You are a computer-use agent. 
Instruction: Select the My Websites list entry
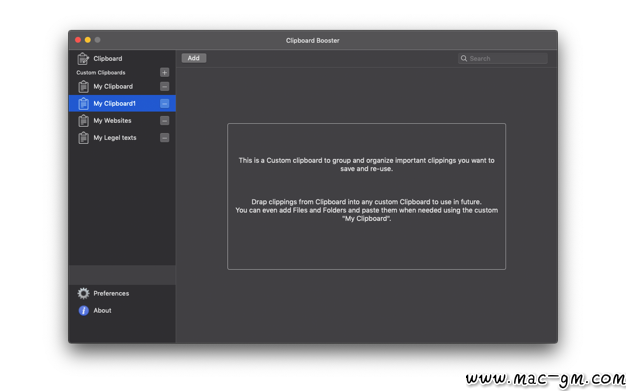tap(122, 121)
